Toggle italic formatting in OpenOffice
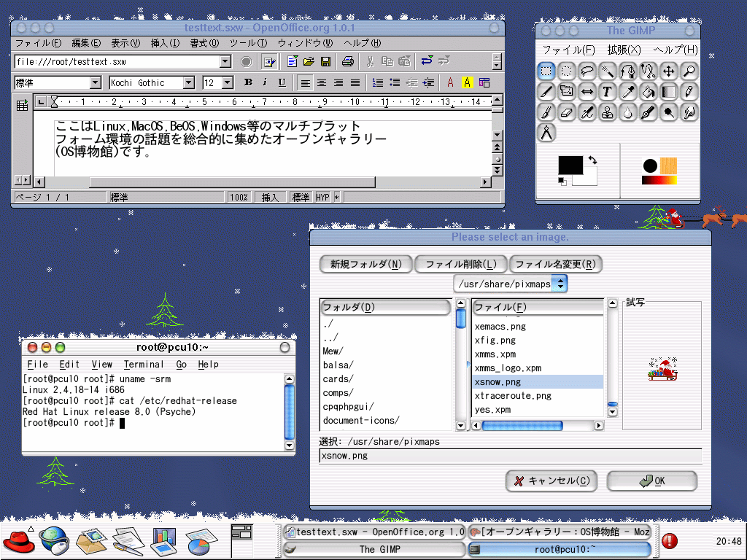Screen dimensions: 747x560 265,82
